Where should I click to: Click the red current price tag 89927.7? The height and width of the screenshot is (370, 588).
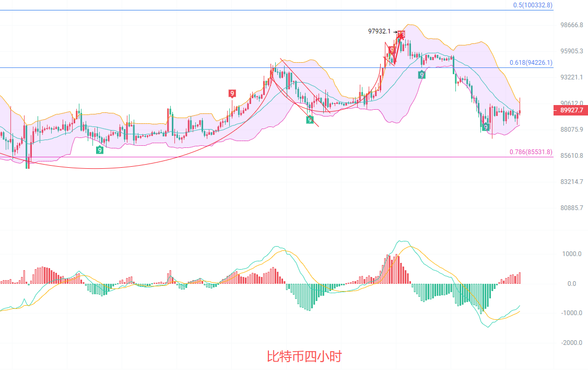pyautogui.click(x=570, y=110)
